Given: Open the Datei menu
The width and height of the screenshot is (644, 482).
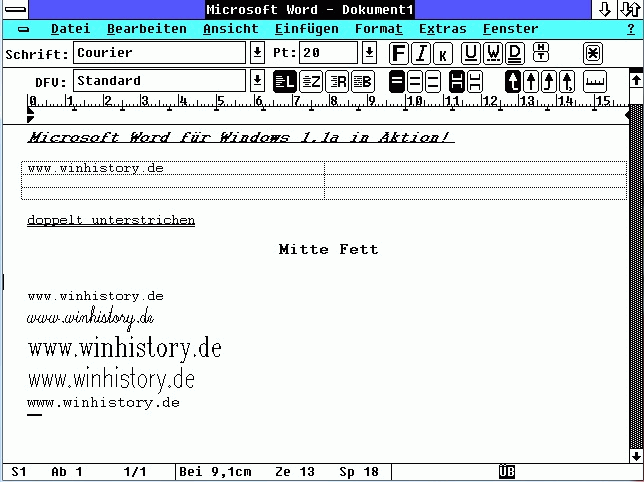Looking at the screenshot, I should tap(70, 29).
